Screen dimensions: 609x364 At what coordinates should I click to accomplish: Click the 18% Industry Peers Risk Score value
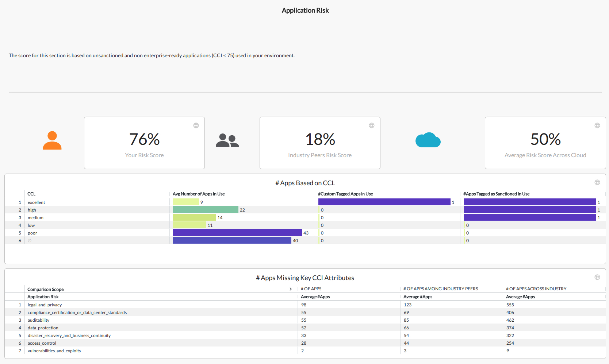[x=320, y=139]
